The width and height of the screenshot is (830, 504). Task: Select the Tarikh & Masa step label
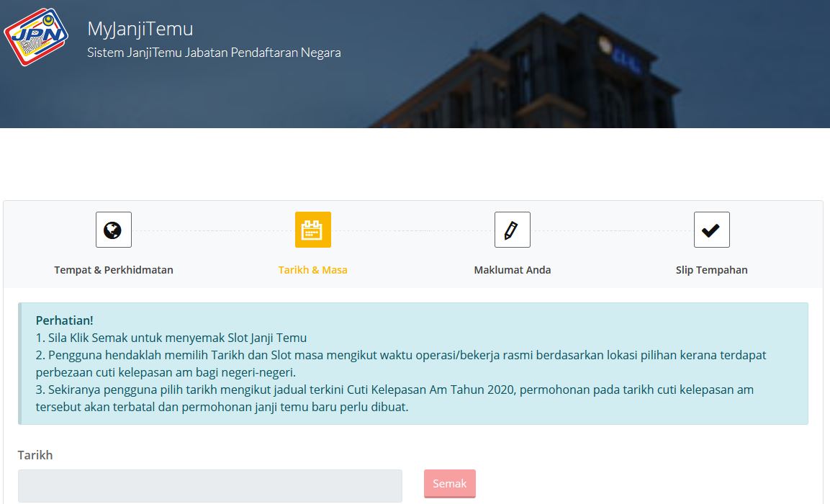point(313,270)
